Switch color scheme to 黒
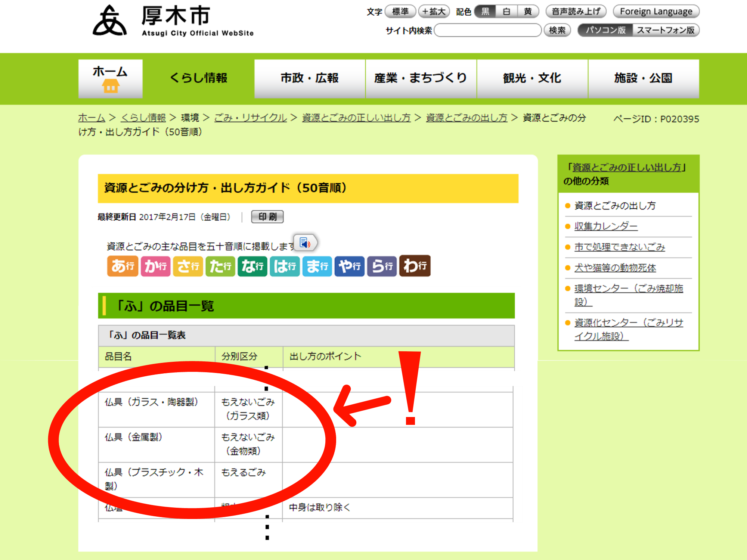 coord(485,12)
